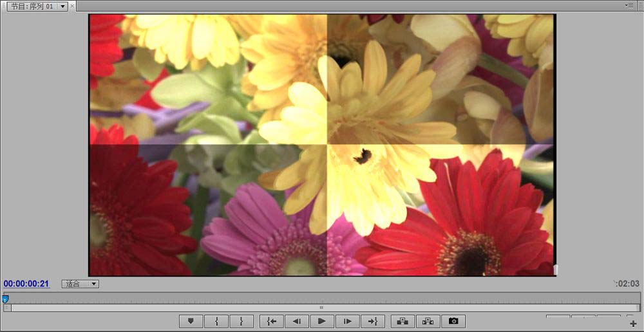
Task: Click the 00:00:00:21 current timecode
Action: click(26, 284)
